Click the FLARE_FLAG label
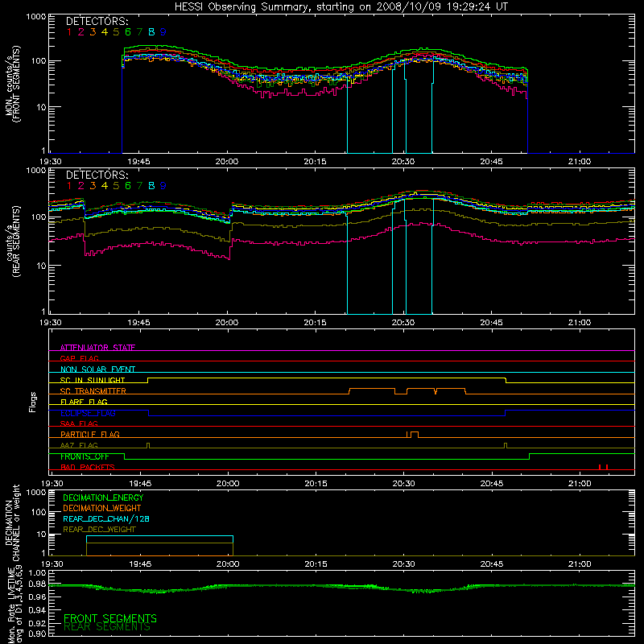Viewport: 644px width, 644px height. (x=84, y=402)
